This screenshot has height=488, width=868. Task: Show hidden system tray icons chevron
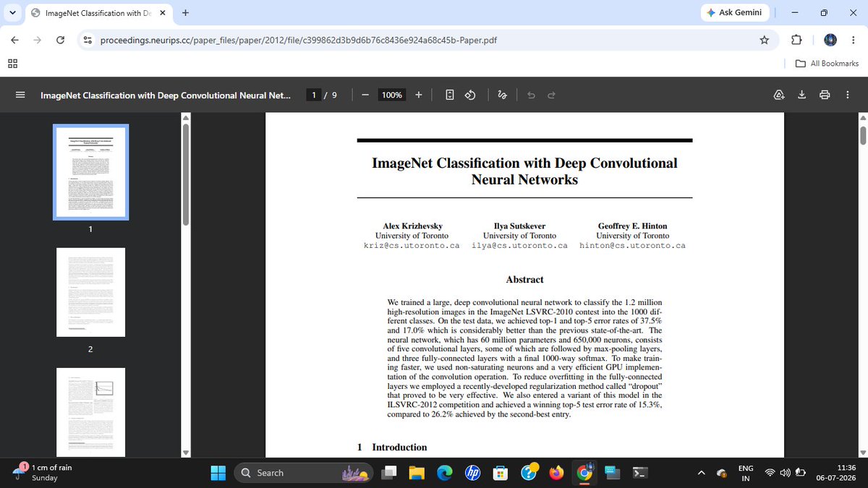701,473
